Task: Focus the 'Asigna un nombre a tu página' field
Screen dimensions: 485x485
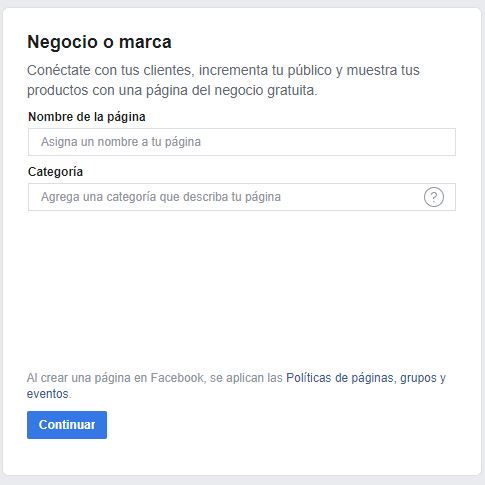Action: [242, 142]
